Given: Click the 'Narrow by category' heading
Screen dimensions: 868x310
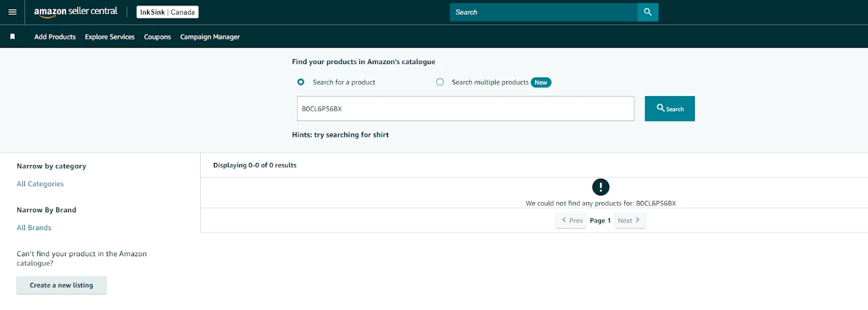Looking at the screenshot, I should (x=52, y=166).
